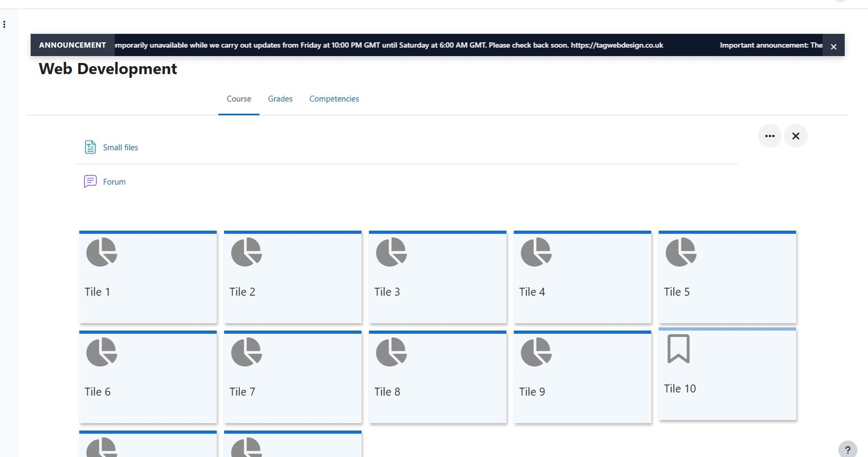Click the pie chart icon on Tile 9
Screen dimensions: 868x457
(x=536, y=352)
